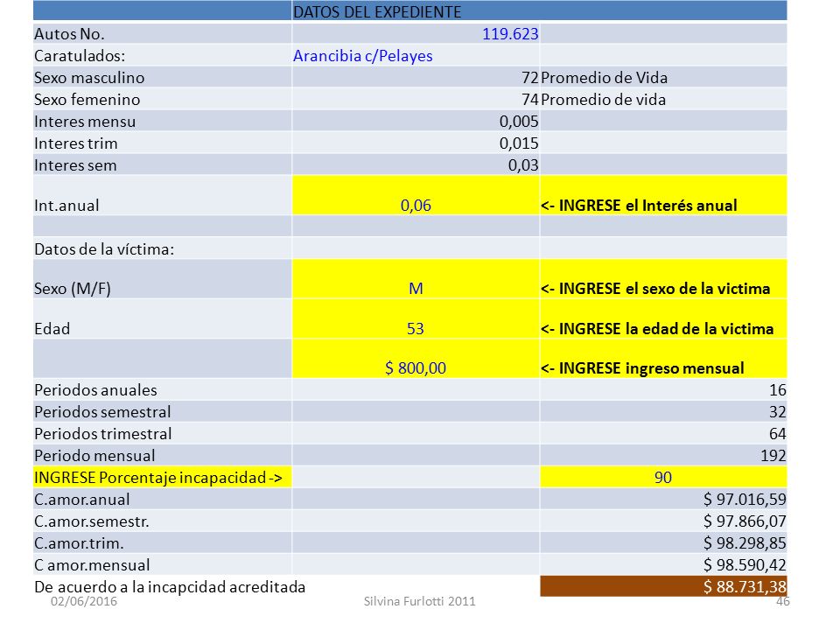The height and width of the screenshot is (630, 840).
Task: Select the Sexo (M/F) label
Action: coord(73,289)
